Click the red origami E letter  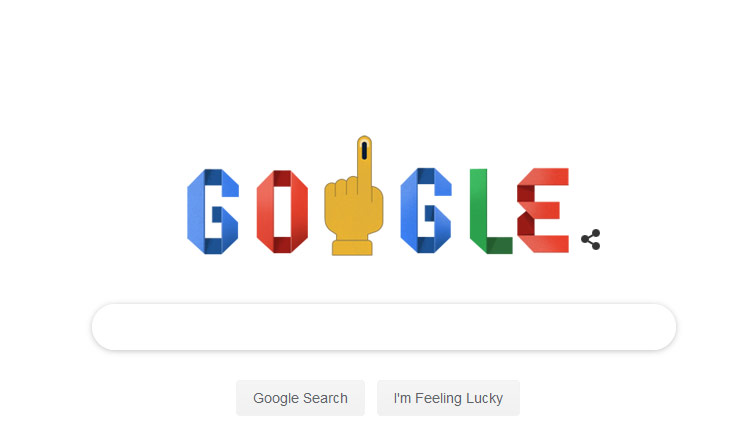pyautogui.click(x=543, y=210)
